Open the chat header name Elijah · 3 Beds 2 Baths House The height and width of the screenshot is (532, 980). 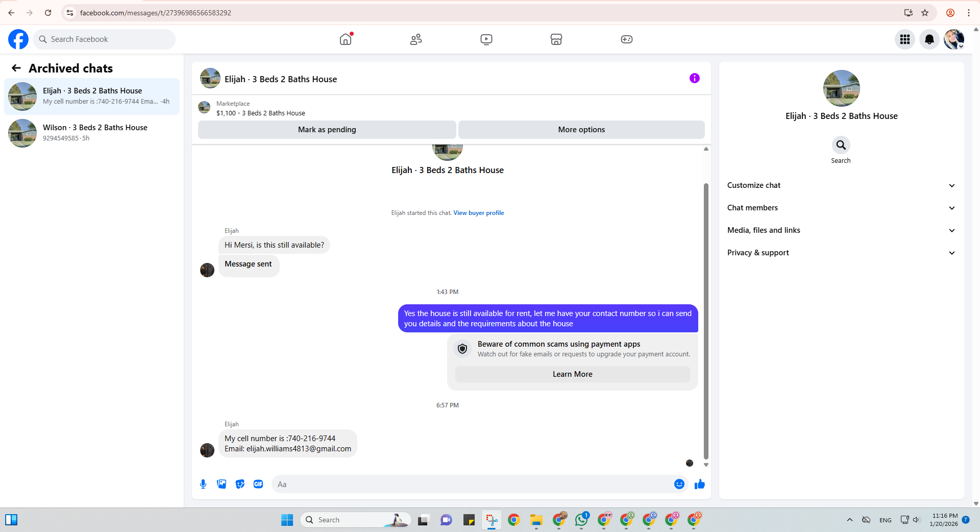coord(281,79)
